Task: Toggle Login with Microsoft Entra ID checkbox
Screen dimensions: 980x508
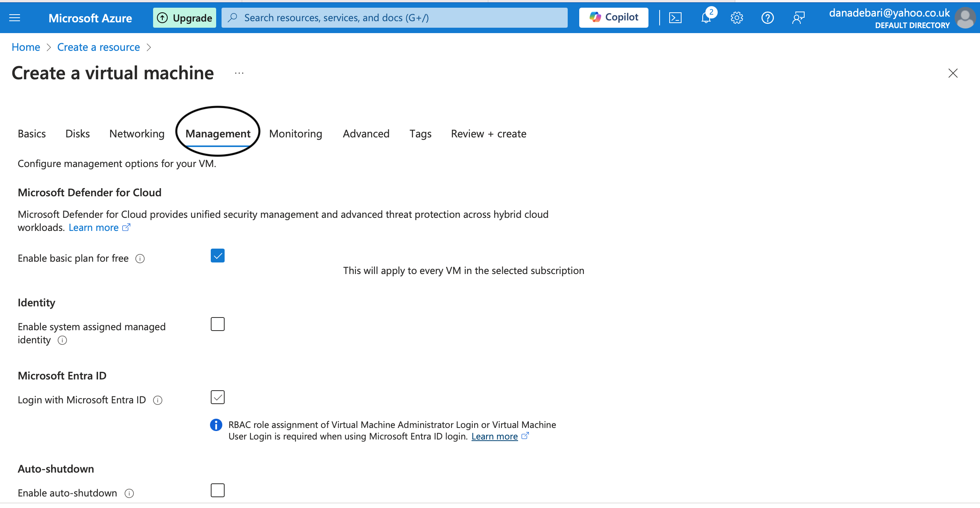Action: (x=218, y=397)
